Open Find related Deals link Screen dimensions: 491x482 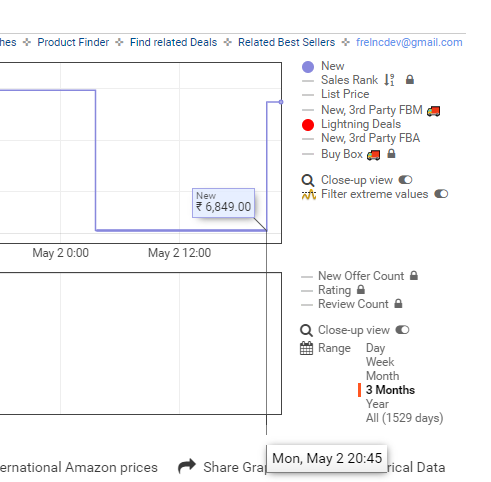pos(173,42)
